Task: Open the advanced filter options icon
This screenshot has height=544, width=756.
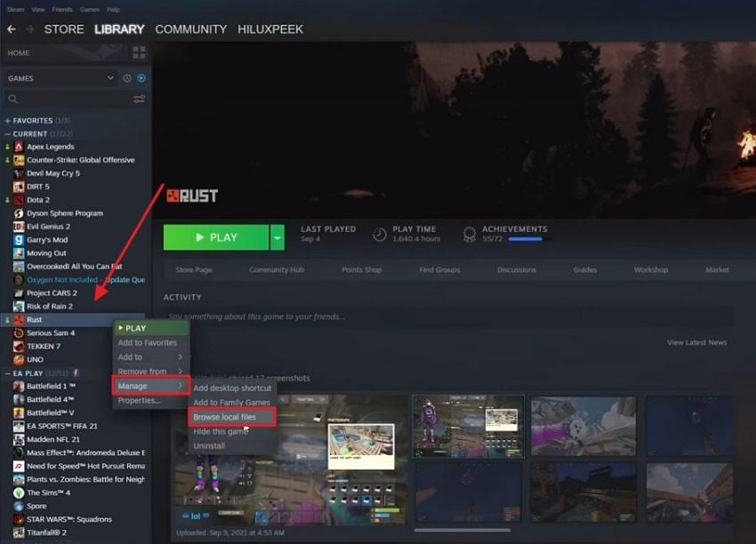Action: pos(138,99)
